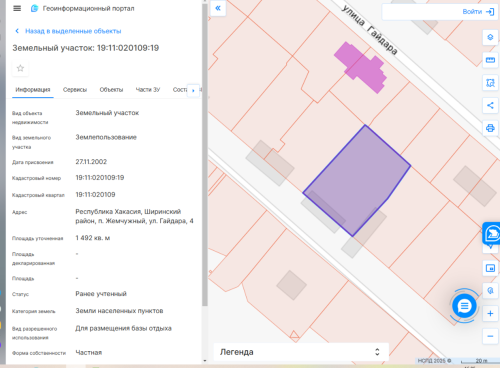Open the Части ЗУ tab
This screenshot has height=368, width=500.
tap(148, 90)
